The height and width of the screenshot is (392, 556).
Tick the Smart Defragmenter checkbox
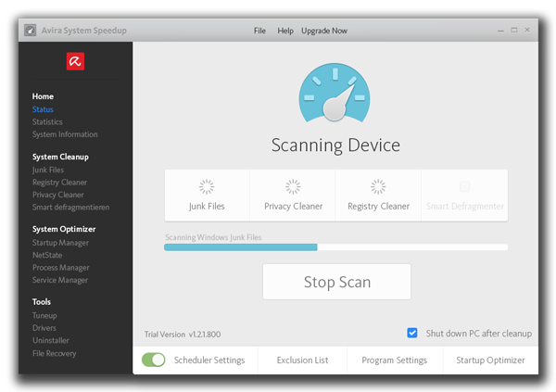click(464, 186)
